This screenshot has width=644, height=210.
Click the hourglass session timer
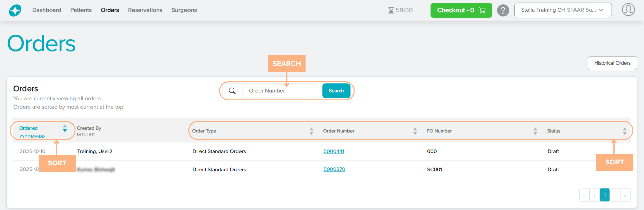(x=400, y=10)
